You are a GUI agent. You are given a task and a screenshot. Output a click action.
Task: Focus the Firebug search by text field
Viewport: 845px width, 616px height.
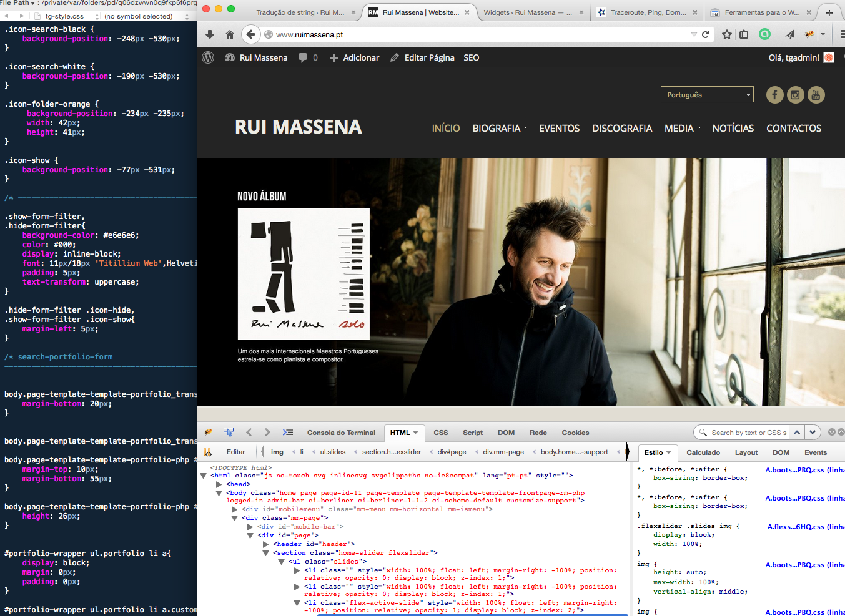click(748, 432)
